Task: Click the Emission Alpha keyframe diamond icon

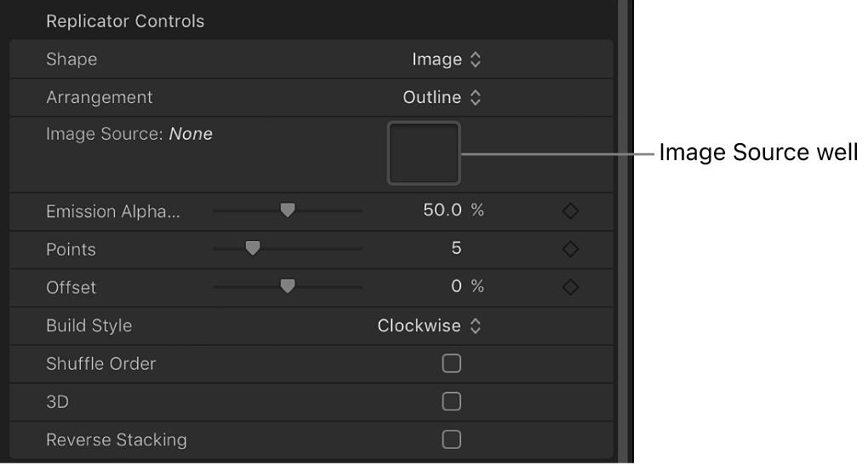Action: tap(570, 211)
